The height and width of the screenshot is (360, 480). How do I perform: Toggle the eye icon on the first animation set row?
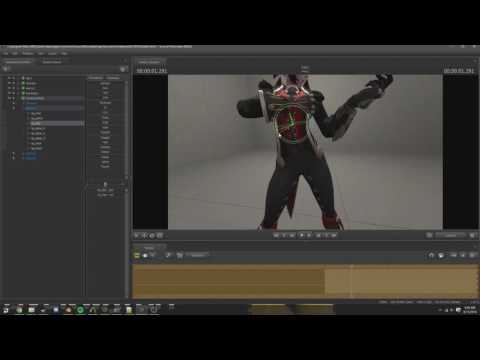click(9, 78)
